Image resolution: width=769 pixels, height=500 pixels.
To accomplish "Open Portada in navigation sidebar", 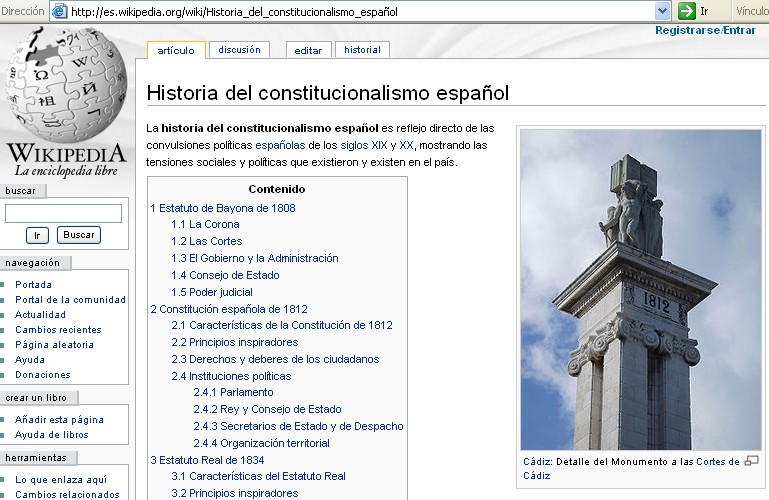I will [33, 284].
